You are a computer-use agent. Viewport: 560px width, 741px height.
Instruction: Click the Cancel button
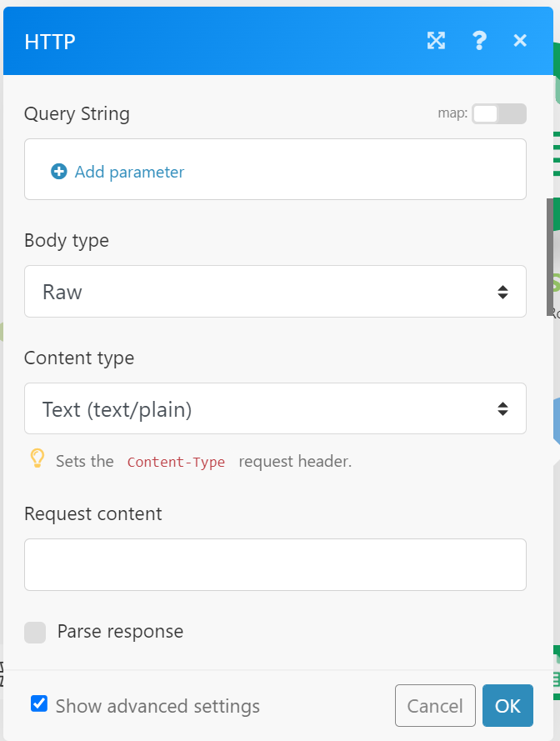point(435,705)
